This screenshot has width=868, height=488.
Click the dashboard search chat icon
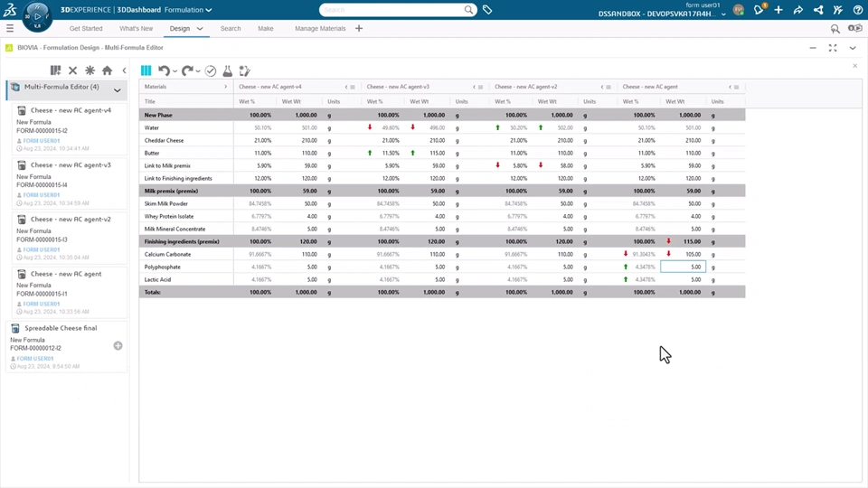[x=835, y=29]
